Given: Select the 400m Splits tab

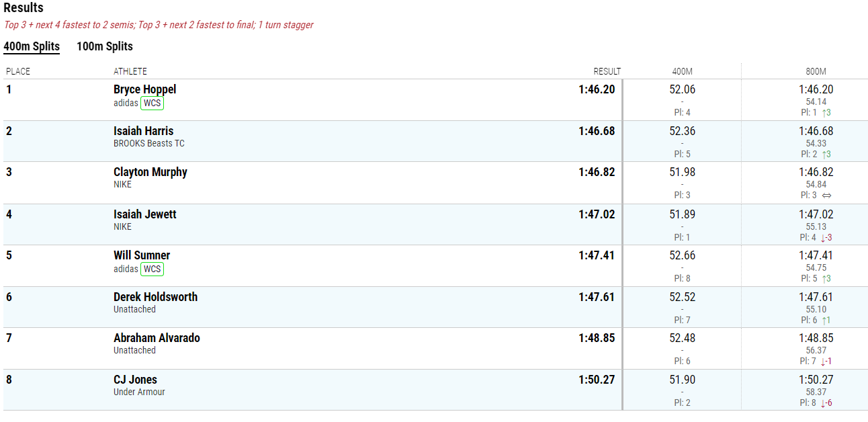Looking at the screenshot, I should [x=32, y=46].
